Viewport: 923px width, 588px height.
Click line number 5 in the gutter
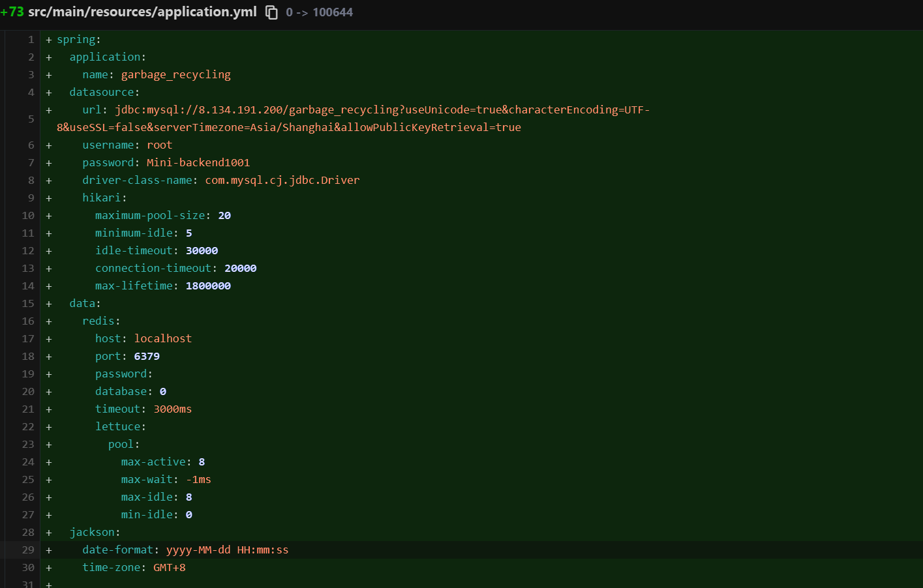[31, 119]
